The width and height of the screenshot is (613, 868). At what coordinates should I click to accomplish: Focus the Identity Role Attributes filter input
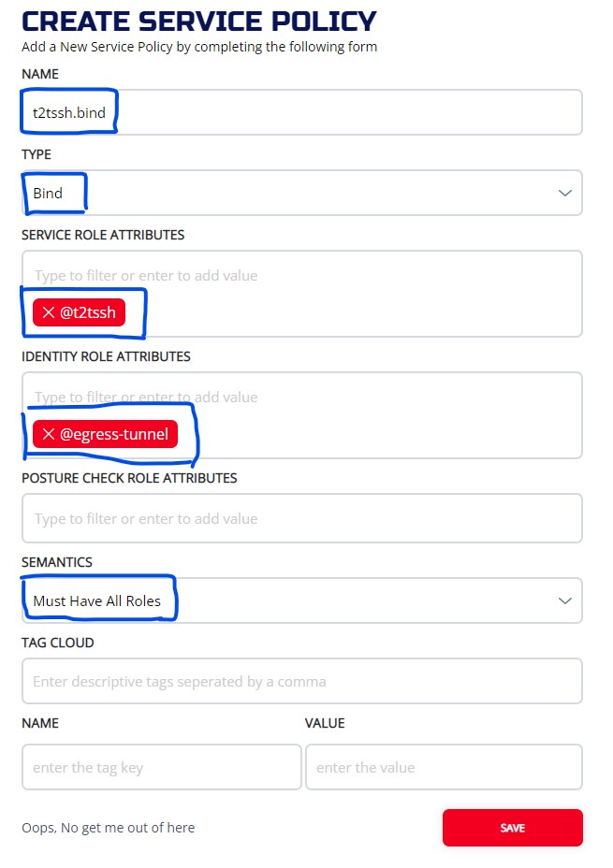[301, 398]
